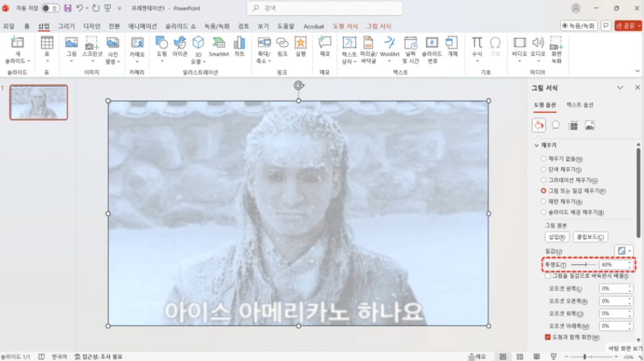Switch to the 디자인 ribbon tab
Image resolution: width=644 pixels, height=361 pixels.
click(x=92, y=26)
